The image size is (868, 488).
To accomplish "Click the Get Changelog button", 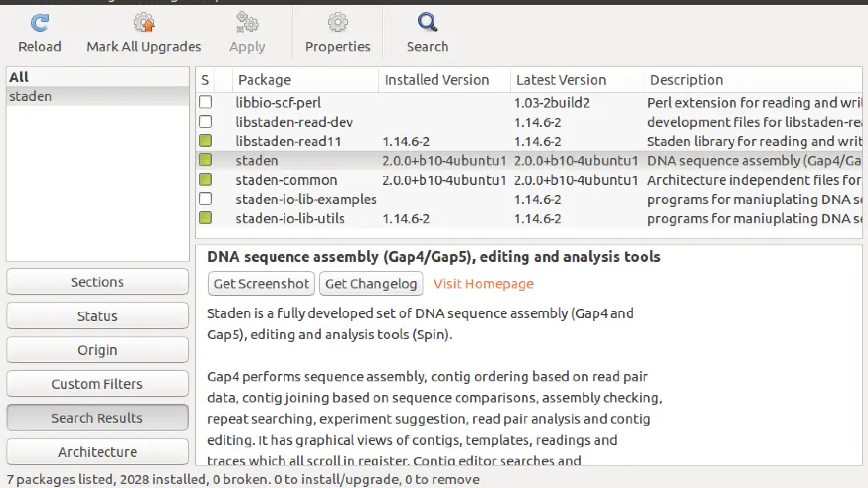I will [x=371, y=284].
